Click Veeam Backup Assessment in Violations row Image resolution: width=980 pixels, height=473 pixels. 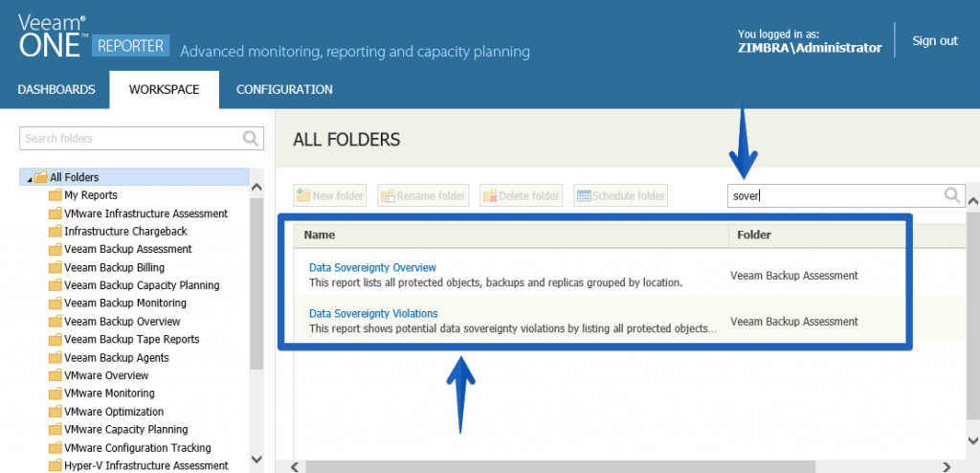pos(794,322)
